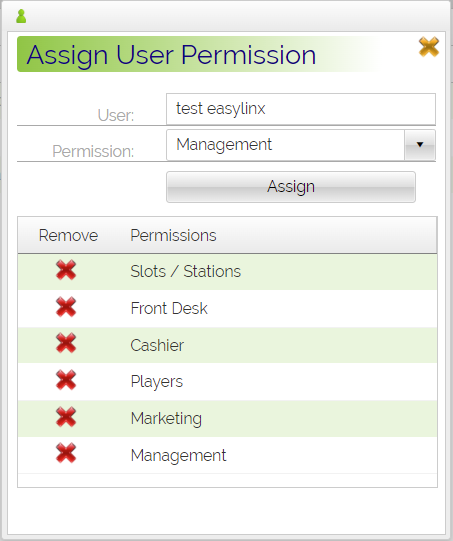Sort by the Remove column header

(x=68, y=235)
